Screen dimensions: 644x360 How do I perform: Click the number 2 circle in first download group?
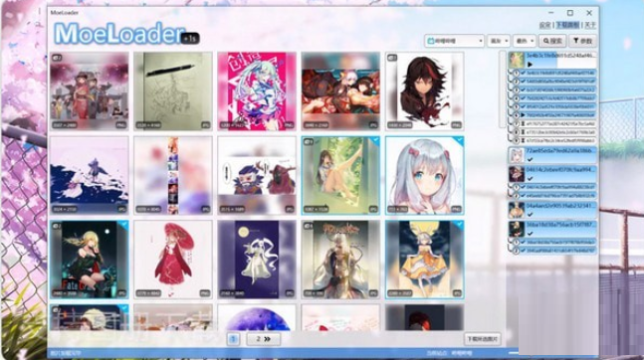click(517, 82)
